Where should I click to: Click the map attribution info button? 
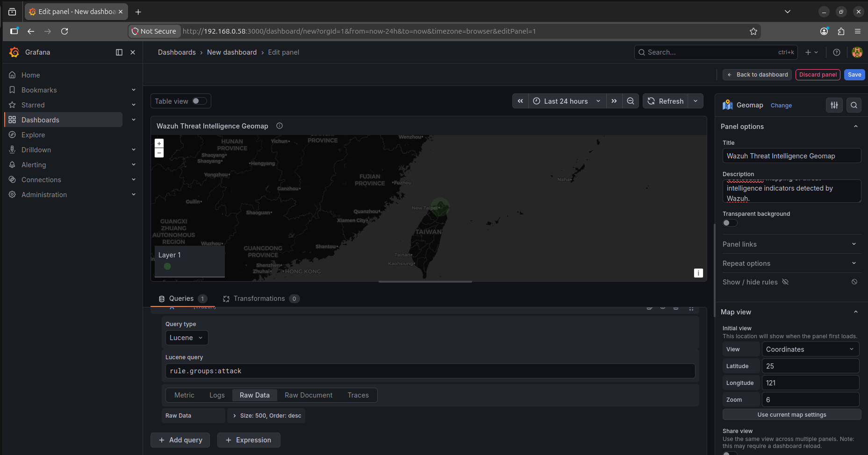(698, 273)
